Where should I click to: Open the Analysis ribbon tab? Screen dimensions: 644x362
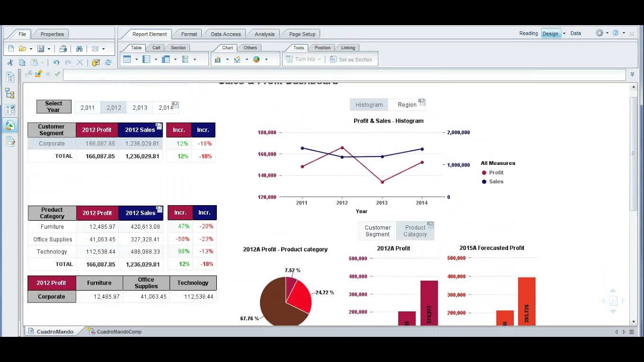pyautogui.click(x=265, y=34)
